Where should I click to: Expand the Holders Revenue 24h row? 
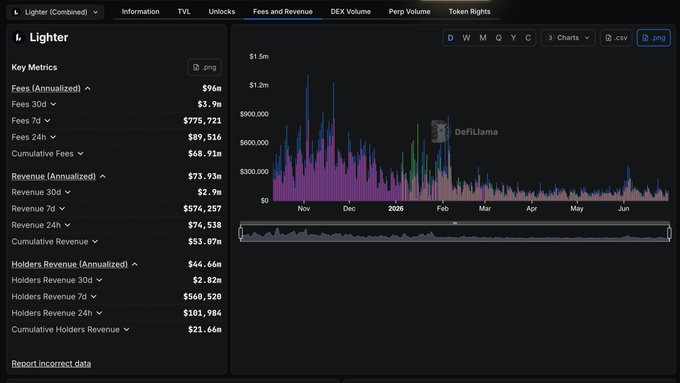click(x=99, y=314)
